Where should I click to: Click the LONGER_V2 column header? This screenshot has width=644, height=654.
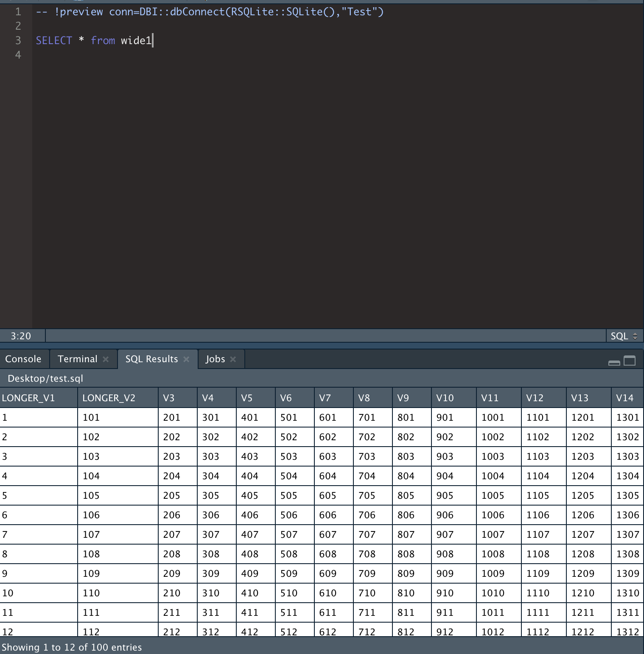pyautogui.click(x=109, y=398)
